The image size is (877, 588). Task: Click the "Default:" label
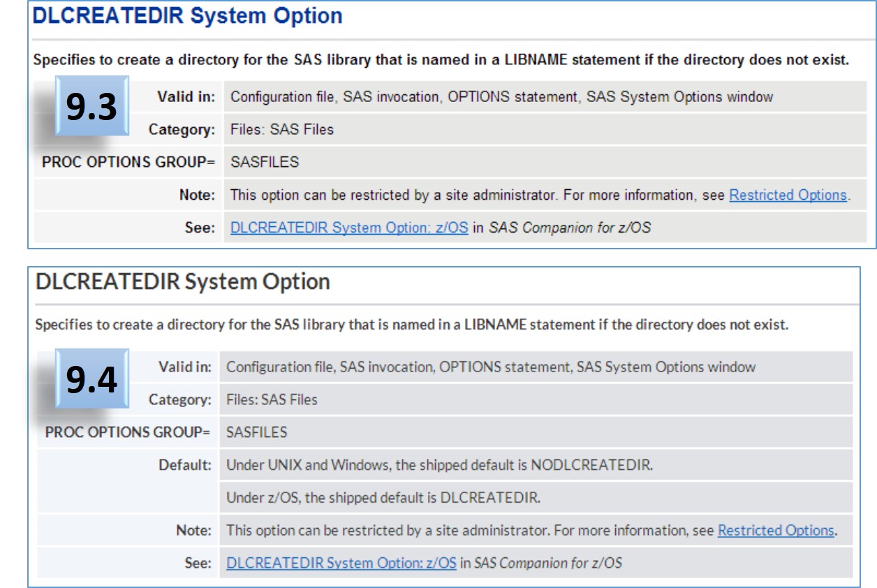pyautogui.click(x=184, y=465)
